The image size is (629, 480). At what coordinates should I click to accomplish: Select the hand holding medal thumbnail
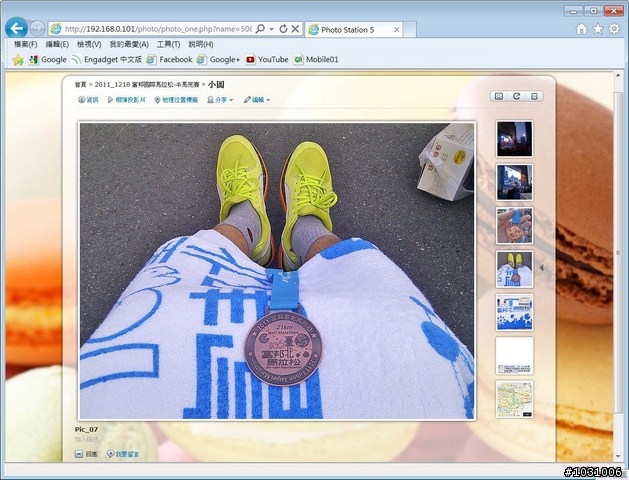pyautogui.click(x=514, y=225)
